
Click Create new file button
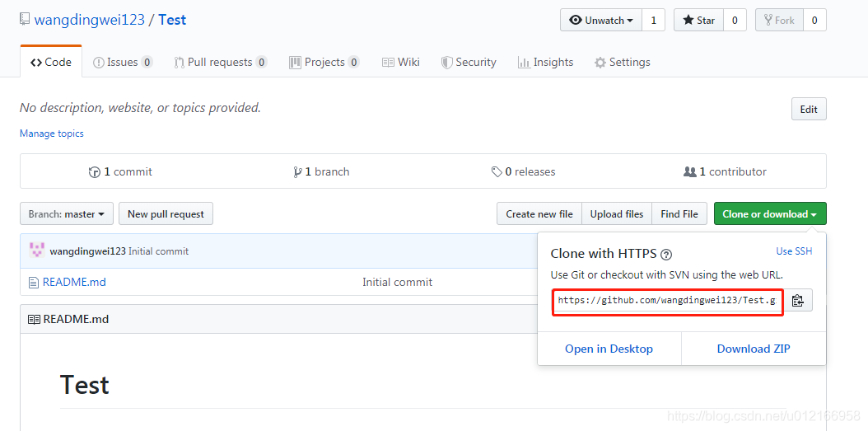539,213
